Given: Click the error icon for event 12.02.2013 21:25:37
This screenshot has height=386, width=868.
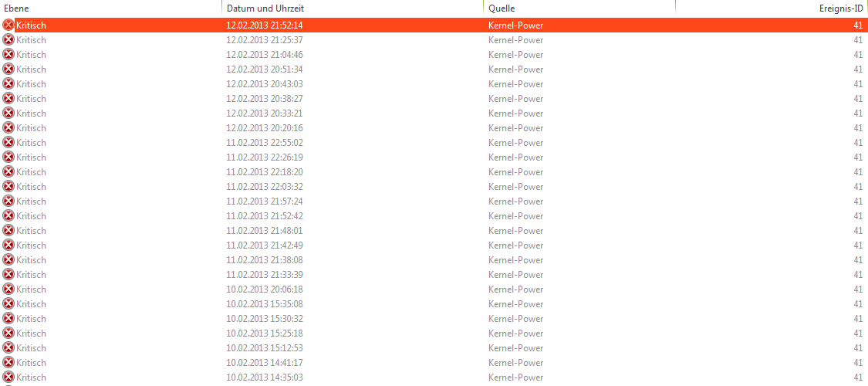Looking at the screenshot, I should [8, 40].
